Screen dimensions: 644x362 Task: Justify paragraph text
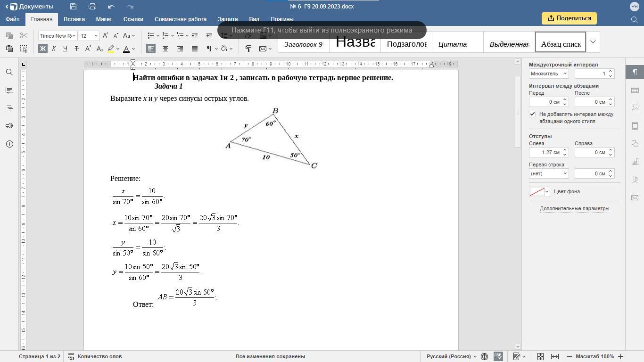point(195,49)
